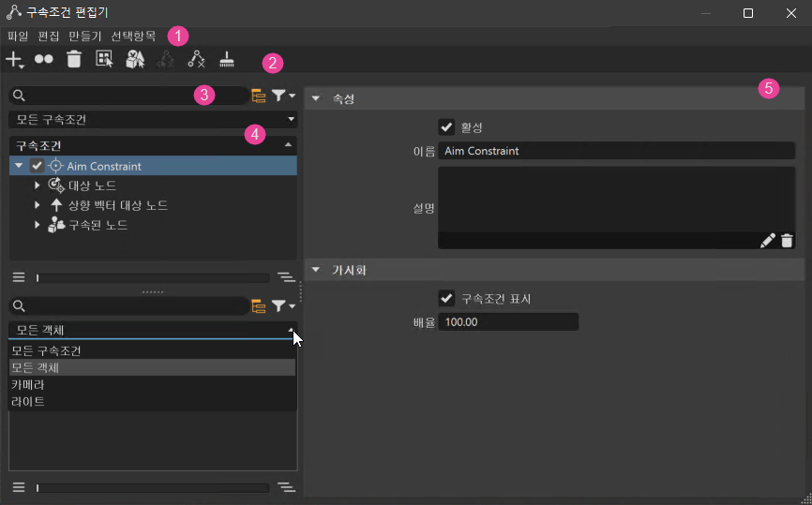
Task: Click the trash icon under 설명 box
Action: [787, 241]
